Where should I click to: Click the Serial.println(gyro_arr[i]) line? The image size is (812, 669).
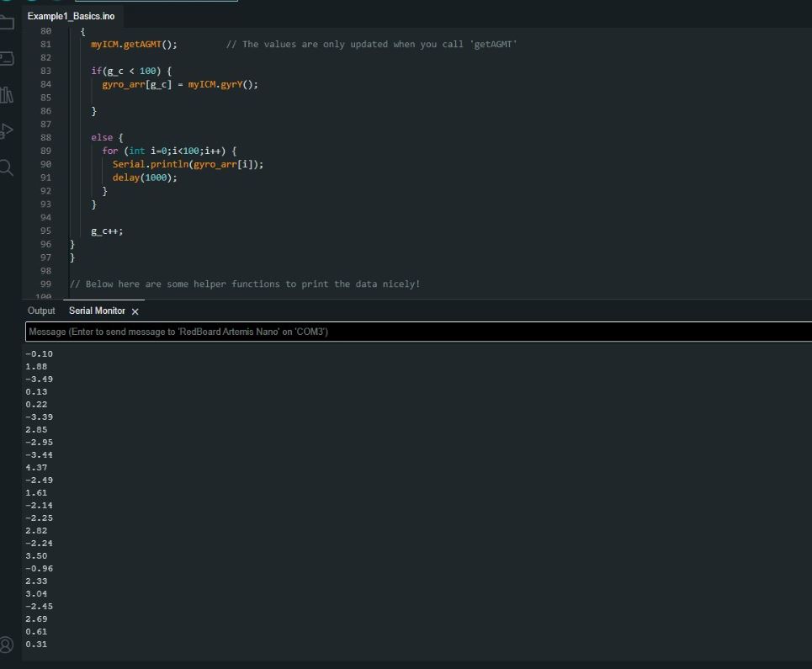click(x=188, y=164)
